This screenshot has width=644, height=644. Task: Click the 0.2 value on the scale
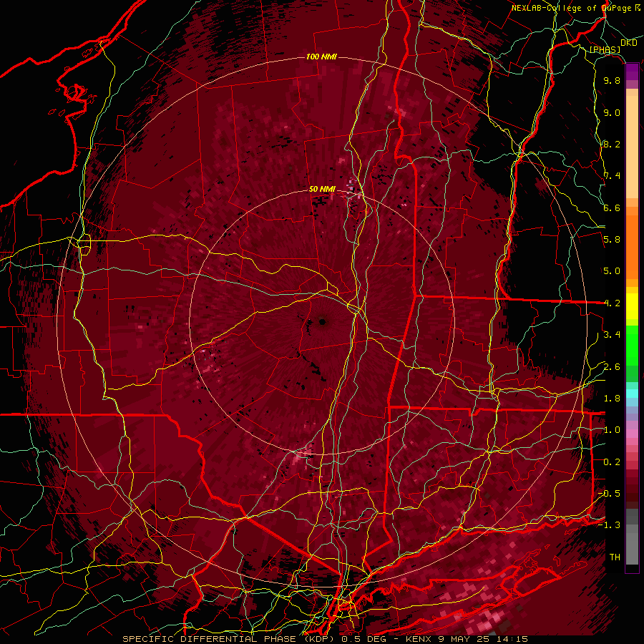(x=612, y=462)
